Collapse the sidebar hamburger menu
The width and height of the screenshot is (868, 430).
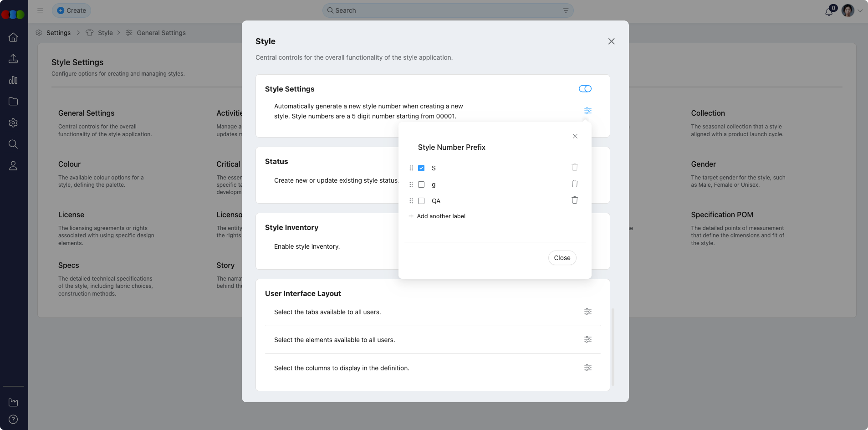(40, 10)
